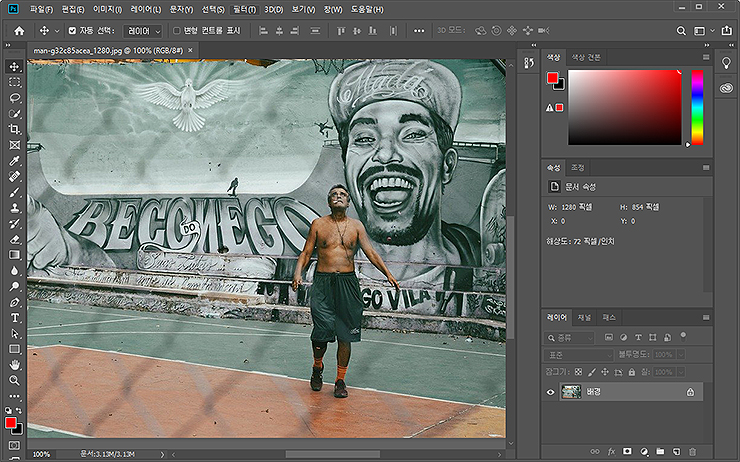The image size is (740, 462).
Task: Open the 레이어 auto-select dropdown
Action: click(x=143, y=31)
